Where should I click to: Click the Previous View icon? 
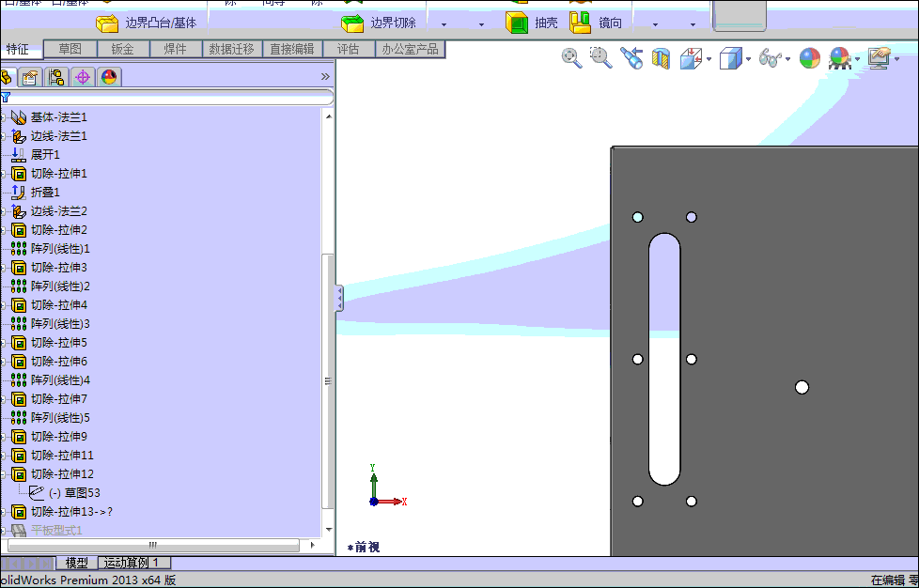631,58
